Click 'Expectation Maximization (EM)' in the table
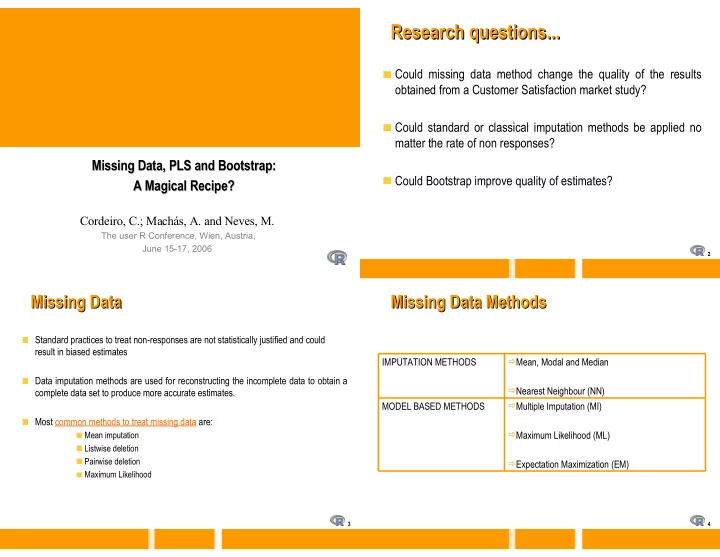720x557 pixels. pos(572,464)
